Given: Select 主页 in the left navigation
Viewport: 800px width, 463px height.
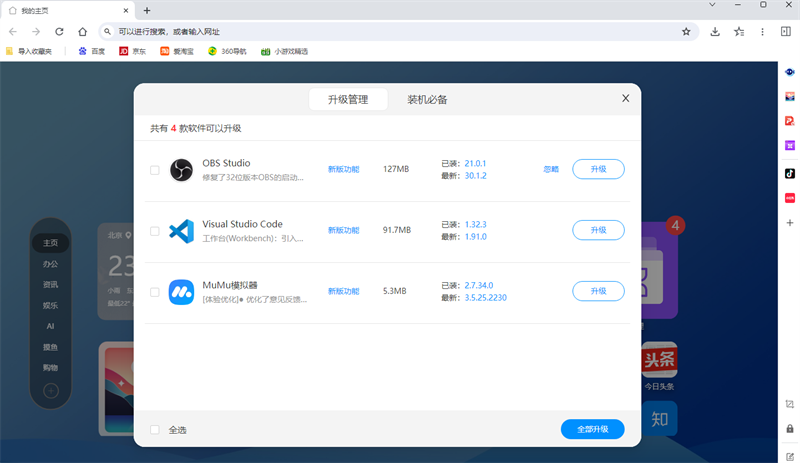Looking at the screenshot, I should 51,243.
